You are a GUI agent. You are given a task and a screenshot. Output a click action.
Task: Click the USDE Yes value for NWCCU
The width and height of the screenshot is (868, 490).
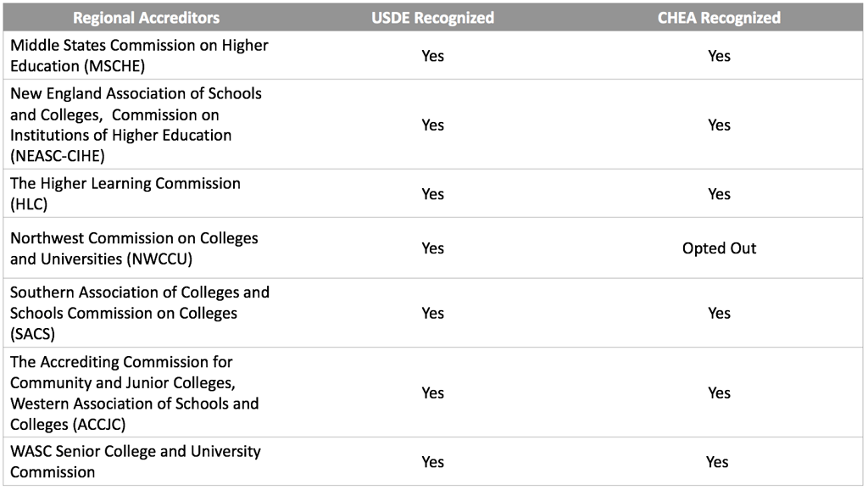pos(432,248)
